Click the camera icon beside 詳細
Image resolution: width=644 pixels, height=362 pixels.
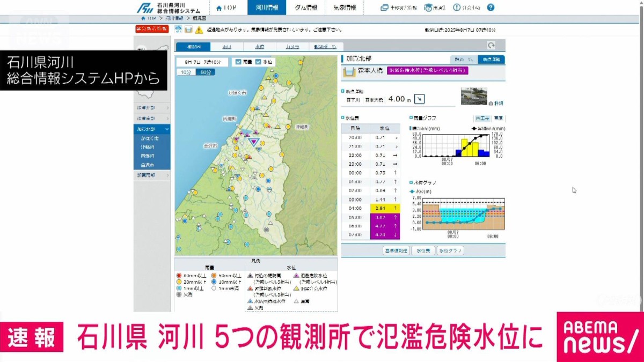pos(491,103)
